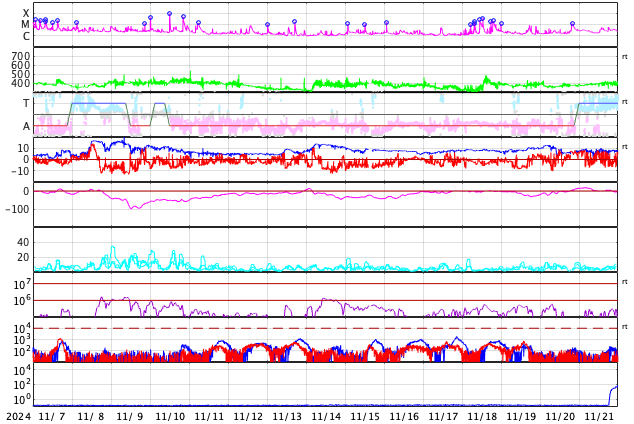Select the 11/11 date label
Viewport: 634px width, 424px height.
pos(209,416)
